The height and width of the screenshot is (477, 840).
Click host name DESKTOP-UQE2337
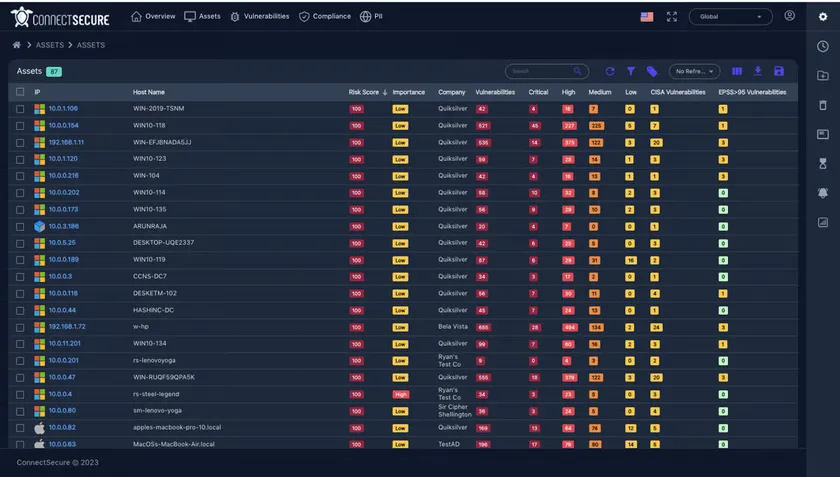(x=163, y=242)
